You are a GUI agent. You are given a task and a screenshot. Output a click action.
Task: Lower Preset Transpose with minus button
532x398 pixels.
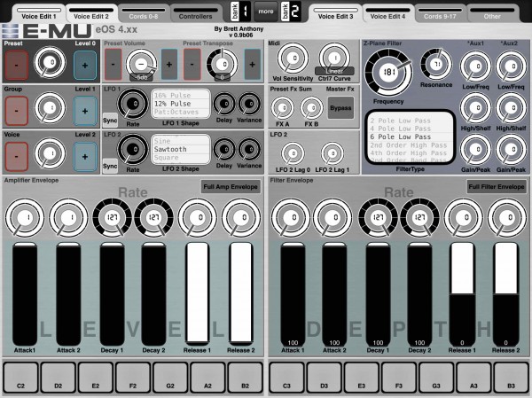click(x=192, y=64)
